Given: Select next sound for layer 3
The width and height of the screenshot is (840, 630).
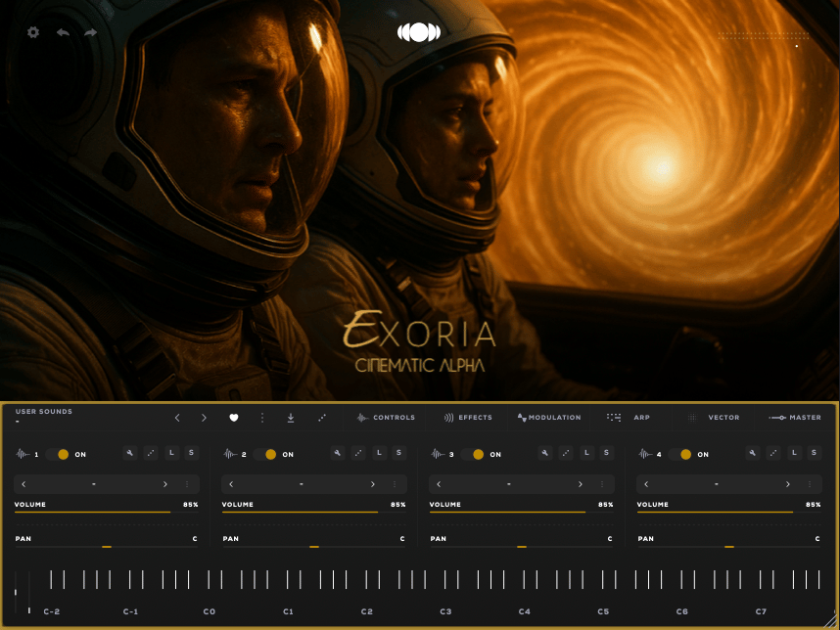Looking at the screenshot, I should coord(581,484).
